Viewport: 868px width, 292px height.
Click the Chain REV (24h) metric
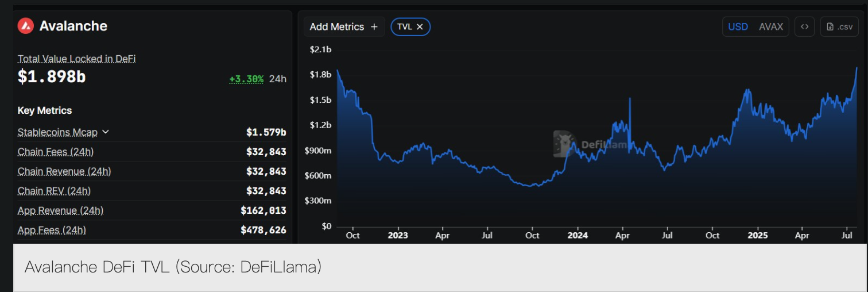(x=54, y=191)
